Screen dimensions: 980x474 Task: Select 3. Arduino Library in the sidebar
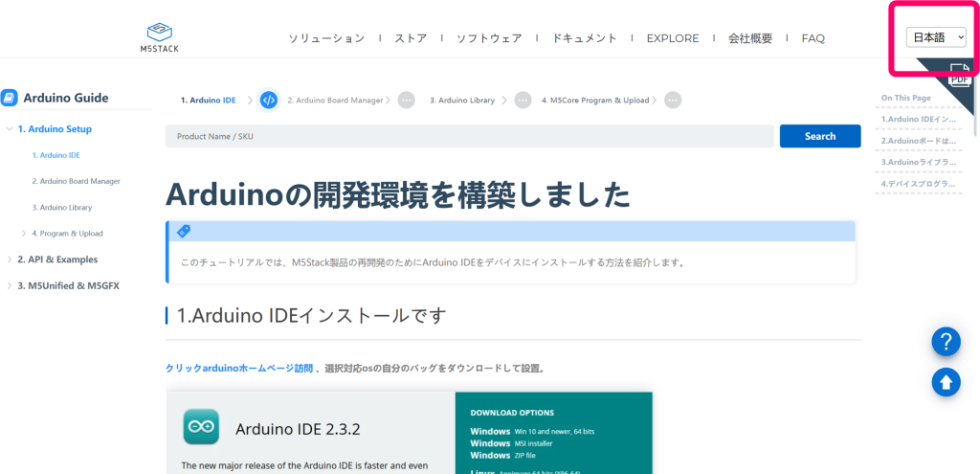tap(62, 207)
